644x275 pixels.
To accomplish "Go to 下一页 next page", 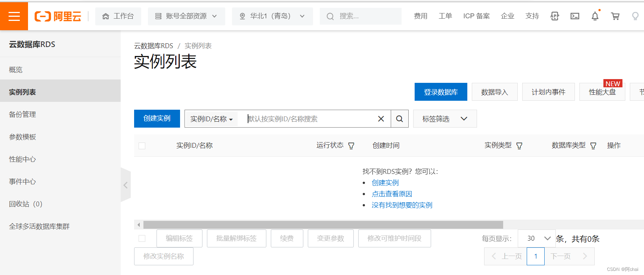I will pos(569,256).
